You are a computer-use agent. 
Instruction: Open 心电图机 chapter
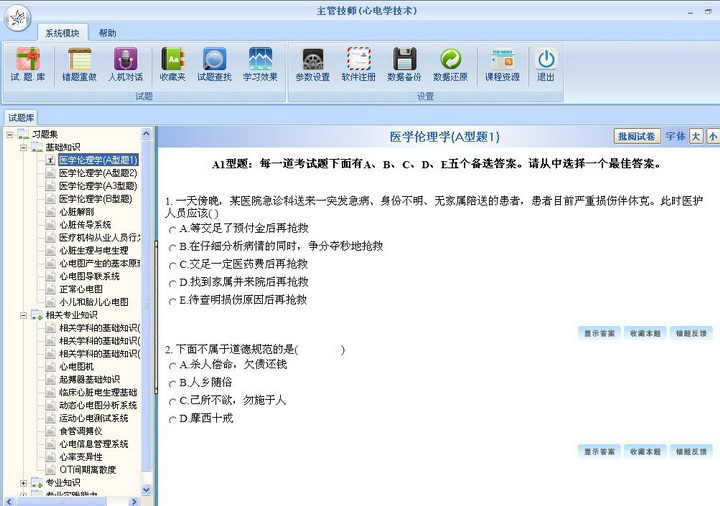pyautogui.click(x=76, y=366)
